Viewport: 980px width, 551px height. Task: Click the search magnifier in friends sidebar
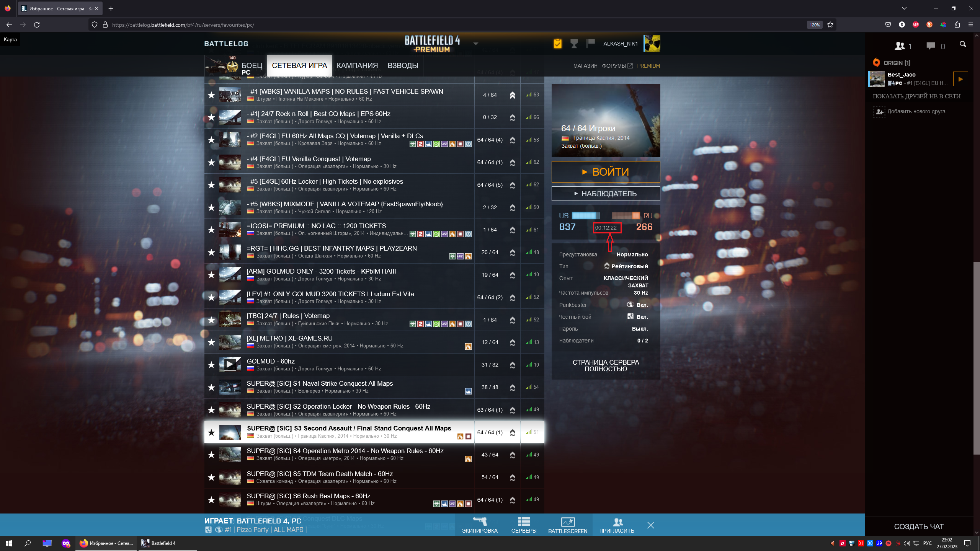[963, 44]
